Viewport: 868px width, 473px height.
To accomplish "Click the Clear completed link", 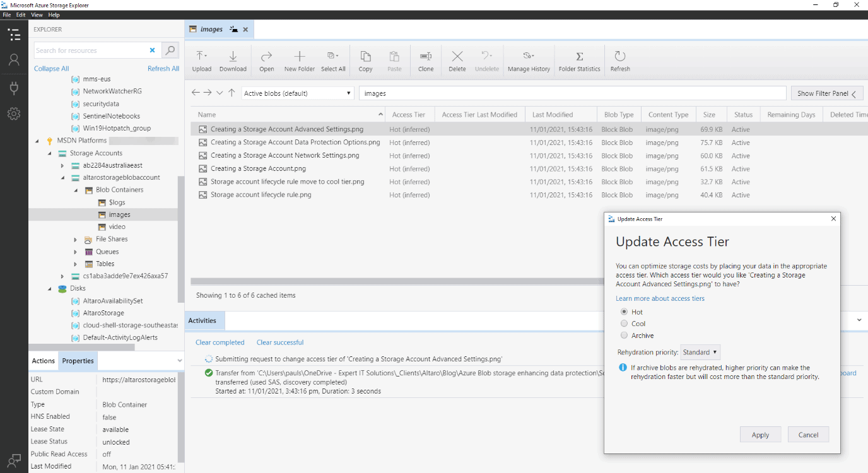I will (x=220, y=342).
